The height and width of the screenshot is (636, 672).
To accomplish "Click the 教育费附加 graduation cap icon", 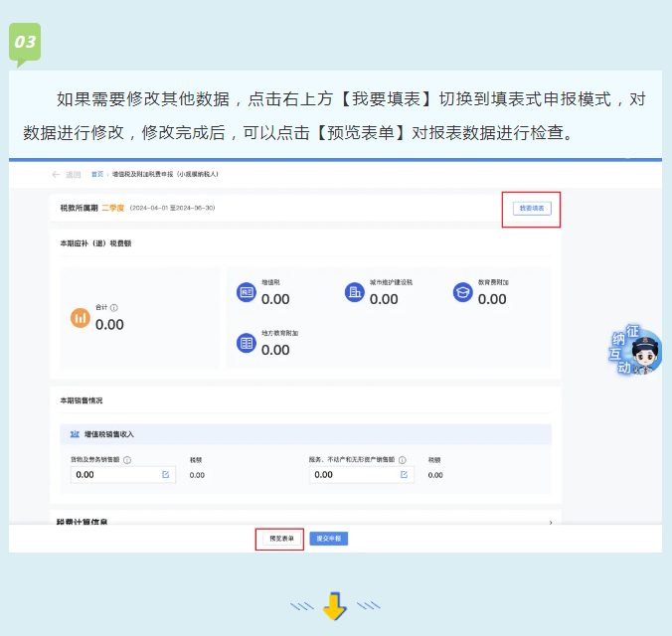I will pyautogui.click(x=462, y=292).
